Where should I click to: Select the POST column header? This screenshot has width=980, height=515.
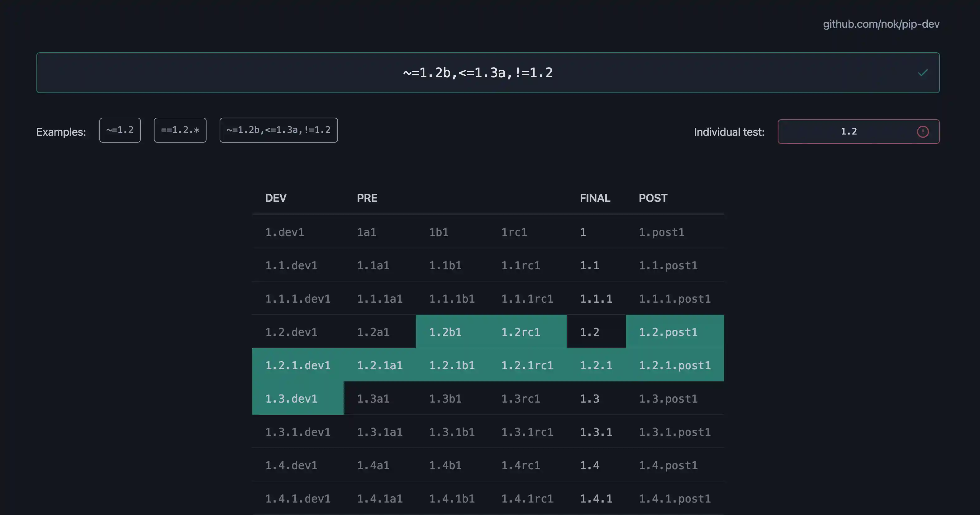pyautogui.click(x=653, y=198)
